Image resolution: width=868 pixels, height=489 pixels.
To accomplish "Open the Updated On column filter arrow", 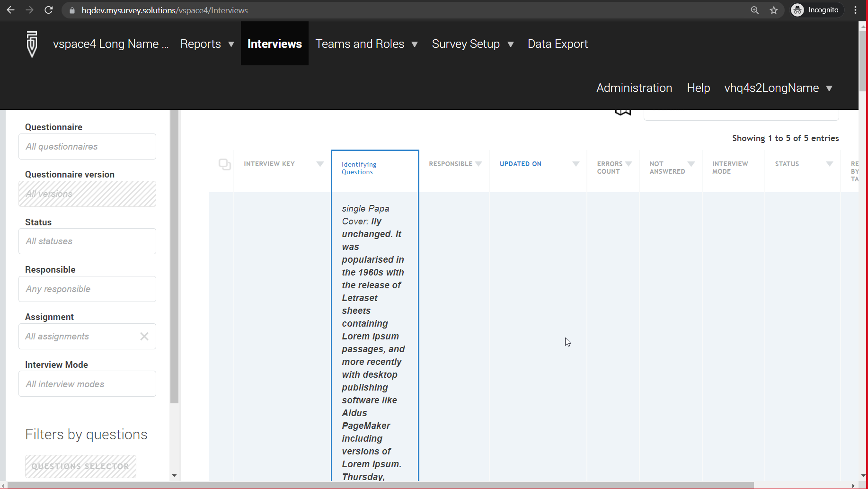I will [576, 163].
